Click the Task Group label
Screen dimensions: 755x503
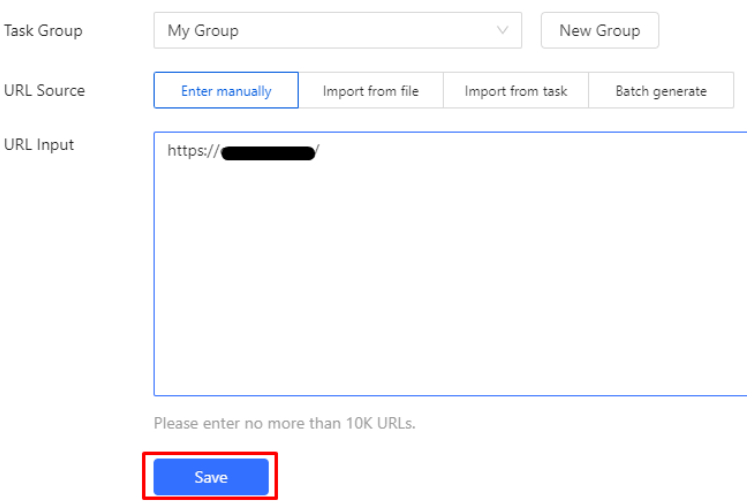(x=43, y=30)
